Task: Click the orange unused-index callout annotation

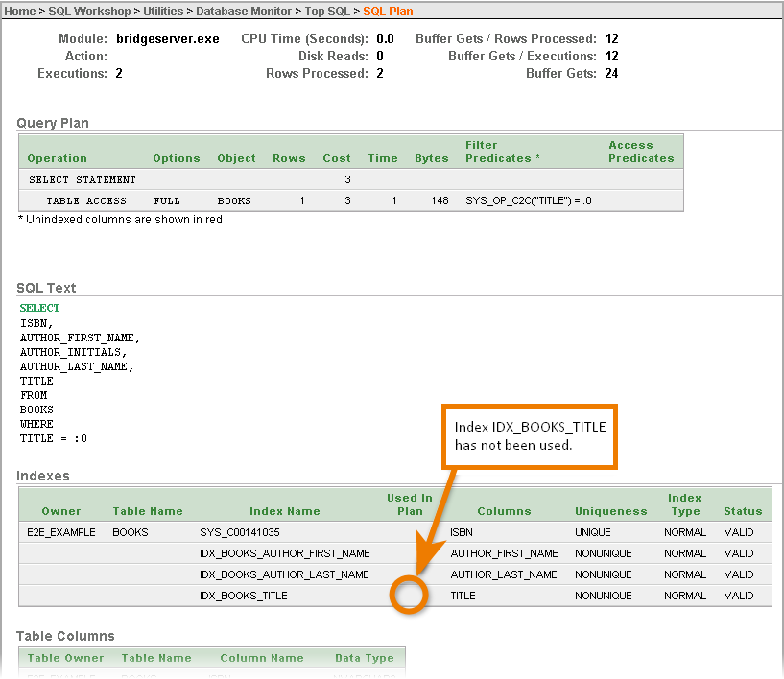Action: pyautogui.click(x=529, y=436)
